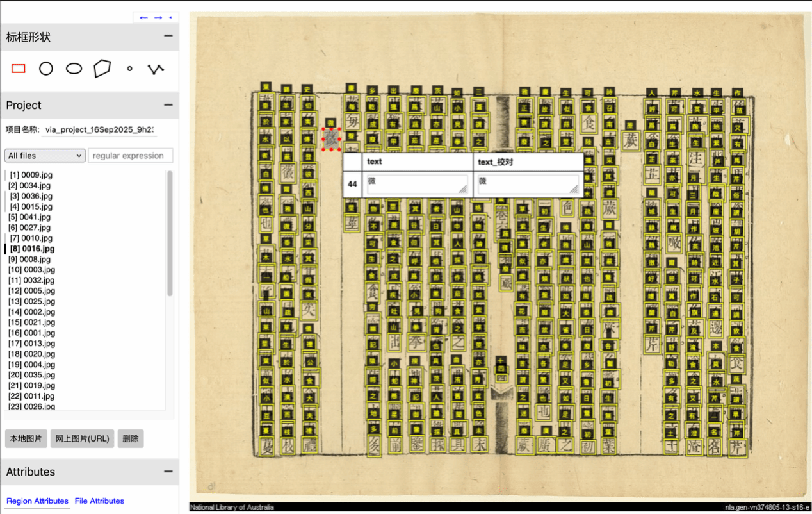Open the All files filter dropdown
812x514 pixels.
[45, 156]
